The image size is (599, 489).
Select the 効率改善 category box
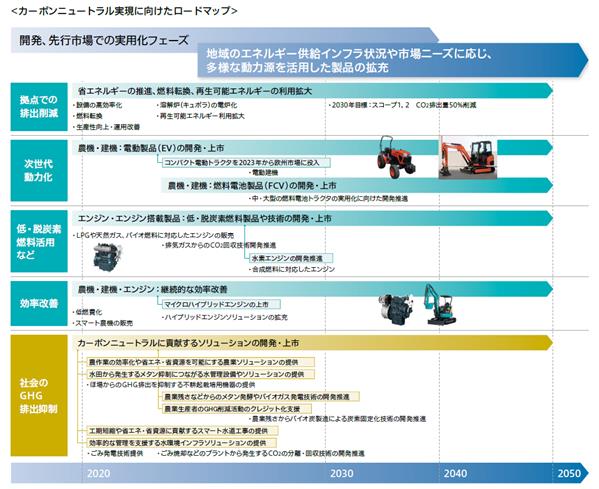(x=39, y=303)
